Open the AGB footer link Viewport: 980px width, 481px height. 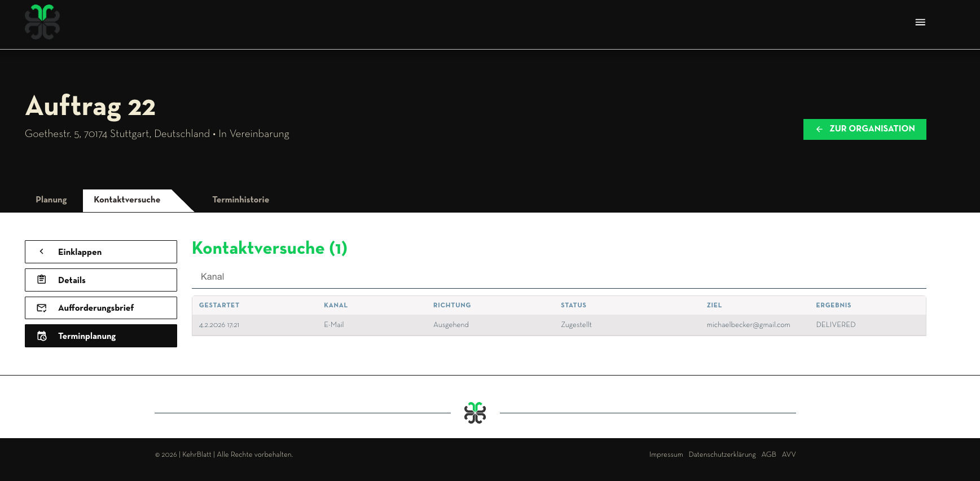click(x=768, y=454)
